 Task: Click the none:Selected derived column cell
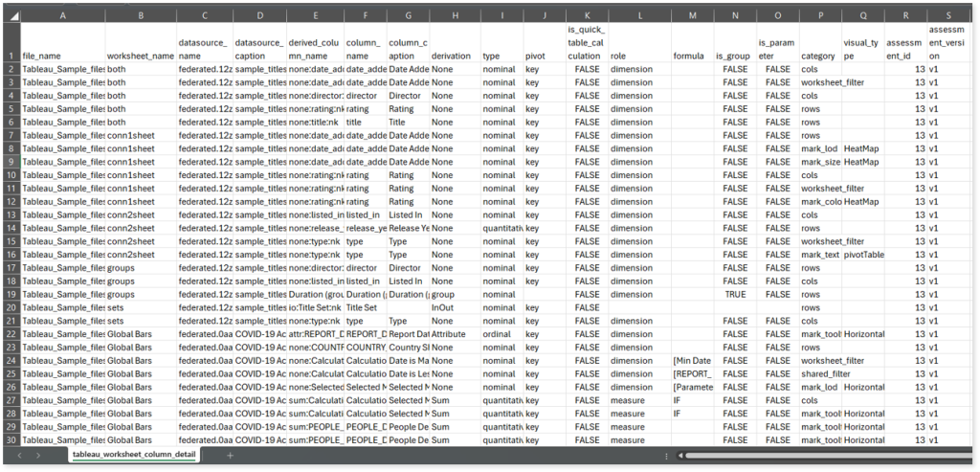click(x=315, y=387)
